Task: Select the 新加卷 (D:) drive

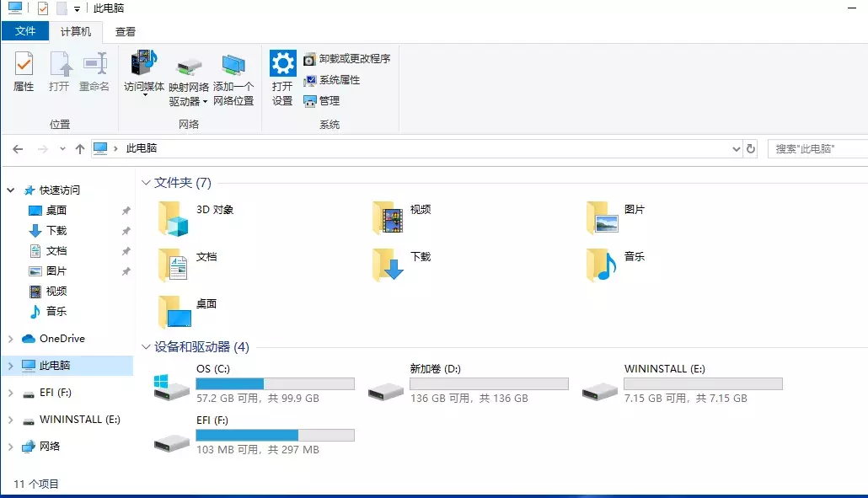Action: (x=469, y=383)
